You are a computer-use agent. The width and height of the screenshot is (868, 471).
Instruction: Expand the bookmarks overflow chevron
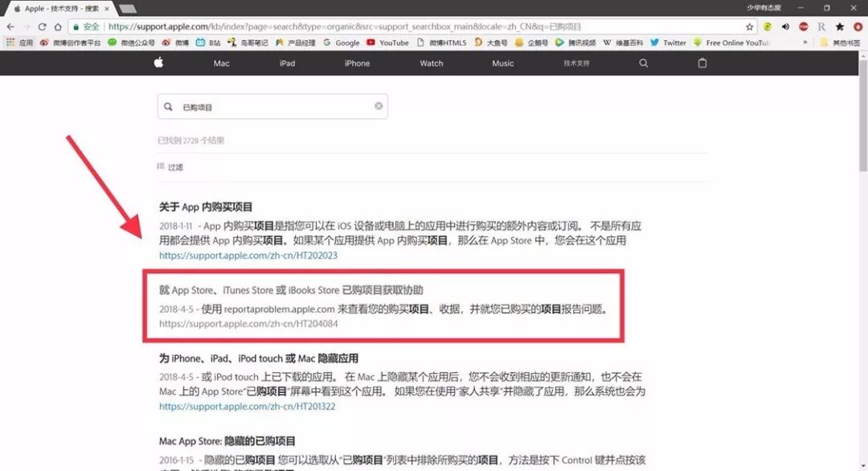click(x=805, y=43)
